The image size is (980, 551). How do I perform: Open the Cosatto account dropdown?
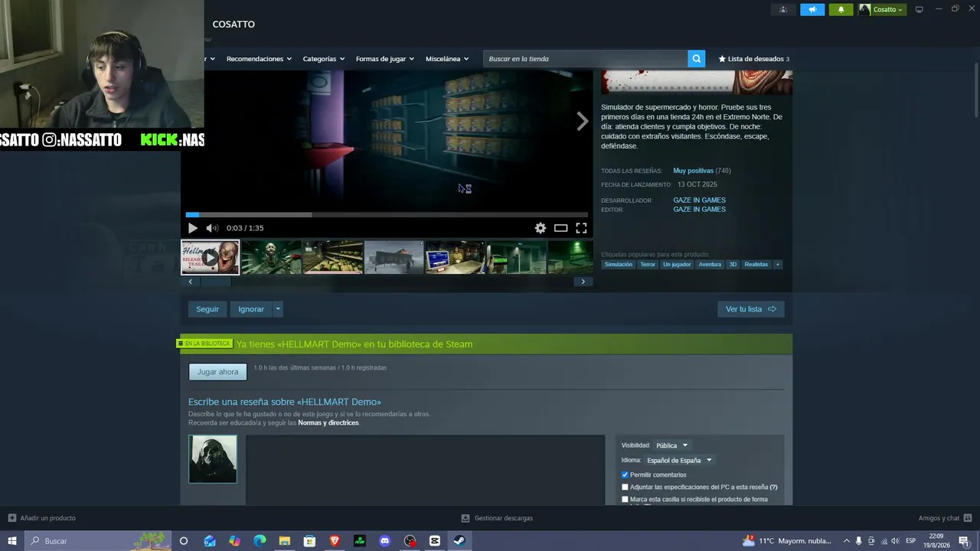pyautogui.click(x=881, y=10)
